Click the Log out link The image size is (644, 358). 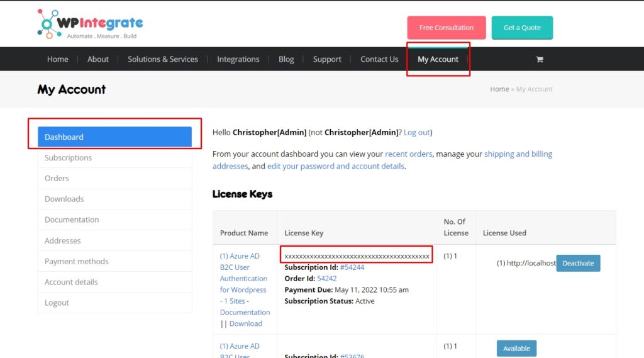(417, 132)
